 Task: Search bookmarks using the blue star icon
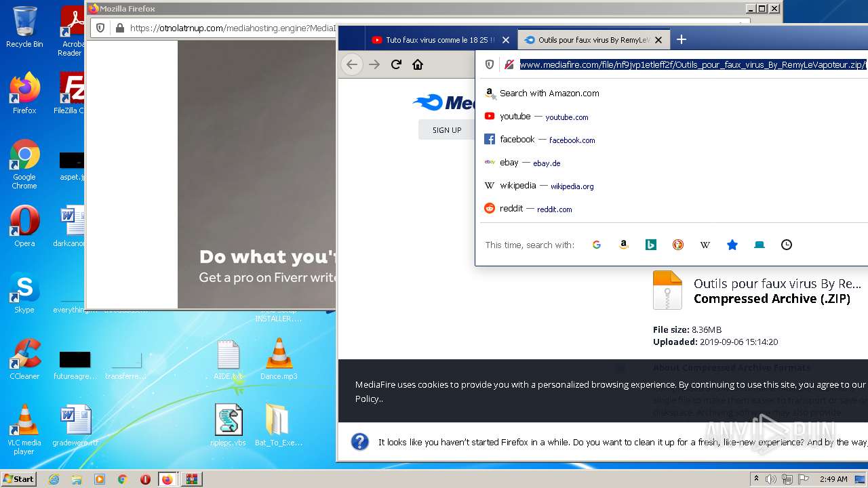[732, 245]
